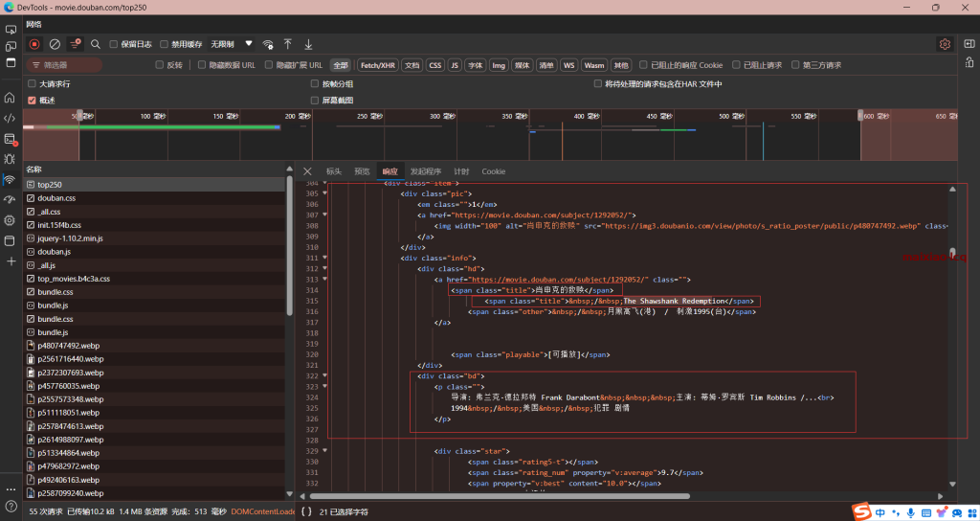Collapse the div class="info" line 311

coord(324,258)
